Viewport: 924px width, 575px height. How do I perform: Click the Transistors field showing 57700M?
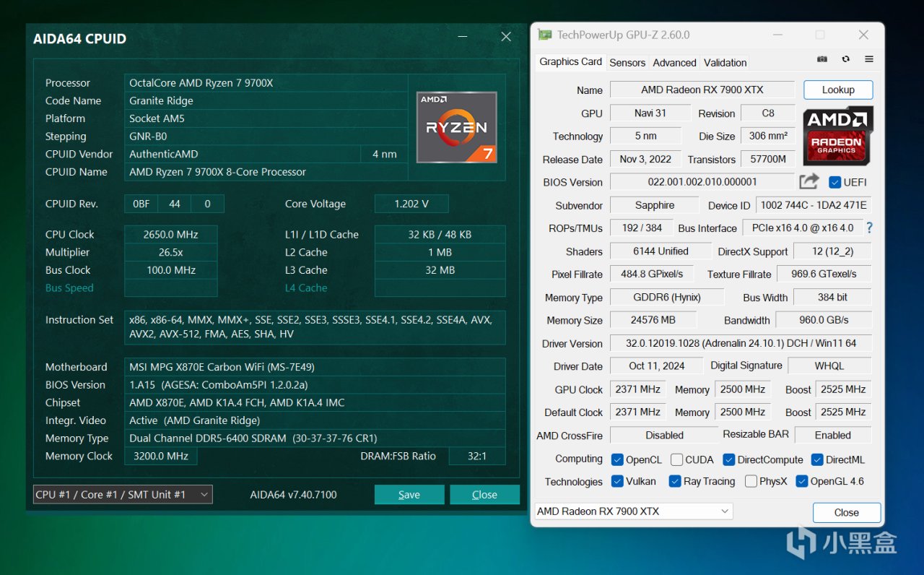point(767,159)
